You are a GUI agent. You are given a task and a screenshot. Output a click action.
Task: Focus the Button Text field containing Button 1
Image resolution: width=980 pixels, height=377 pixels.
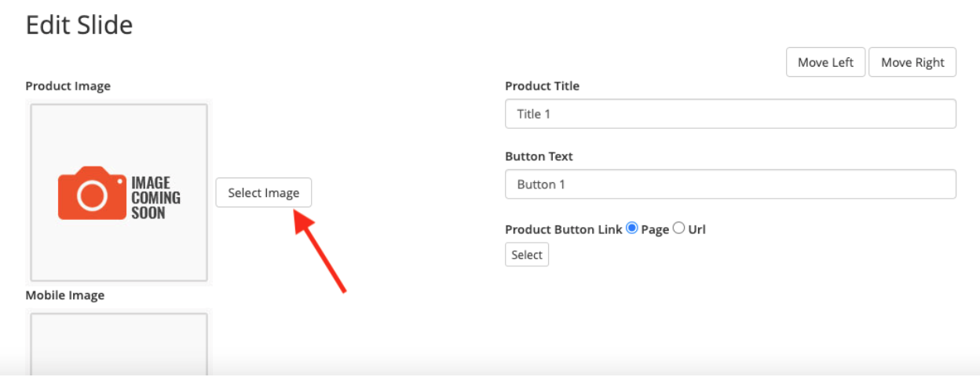730,185
